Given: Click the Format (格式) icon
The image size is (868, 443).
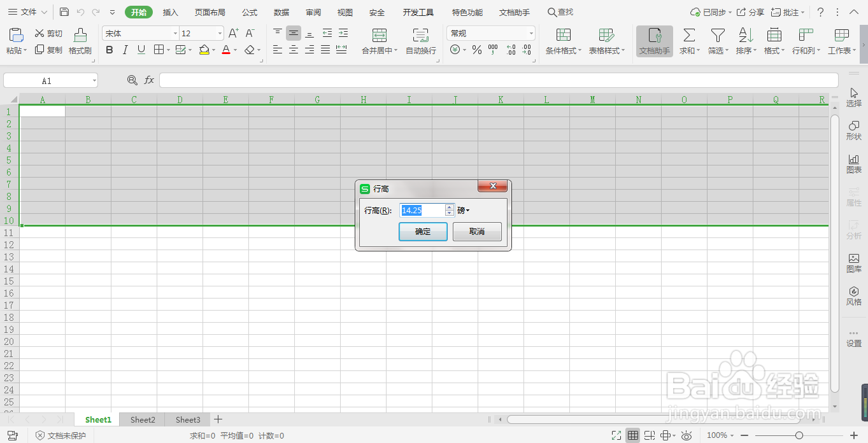Looking at the screenshot, I should click(774, 35).
